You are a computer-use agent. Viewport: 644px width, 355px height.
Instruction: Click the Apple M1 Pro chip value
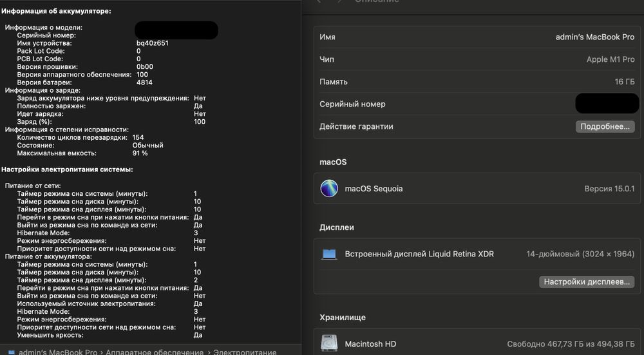point(611,59)
